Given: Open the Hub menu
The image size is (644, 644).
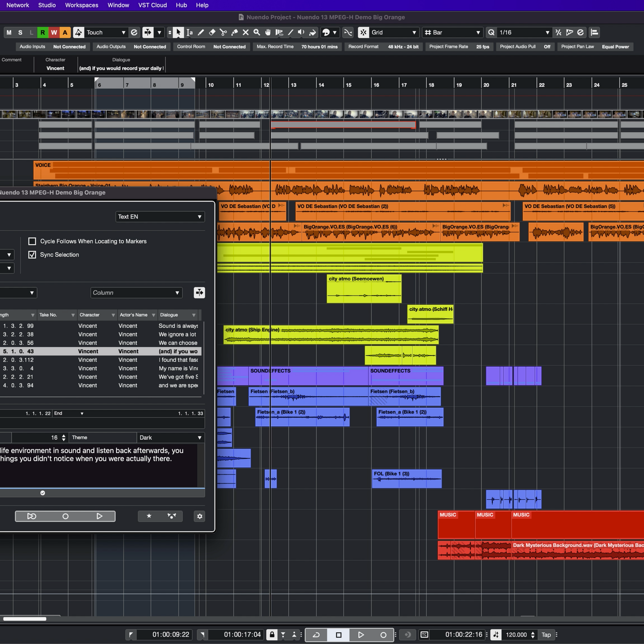Looking at the screenshot, I should click(x=181, y=5).
